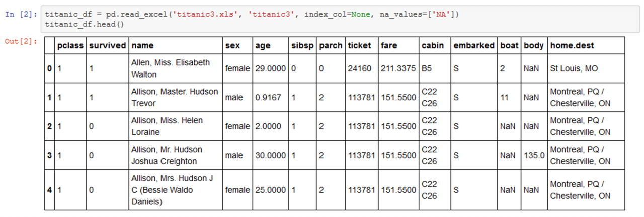This screenshot has height=217, width=644.
Task: Select the Allen, Miss. Elisabeth Walton cell
Action: (176, 68)
